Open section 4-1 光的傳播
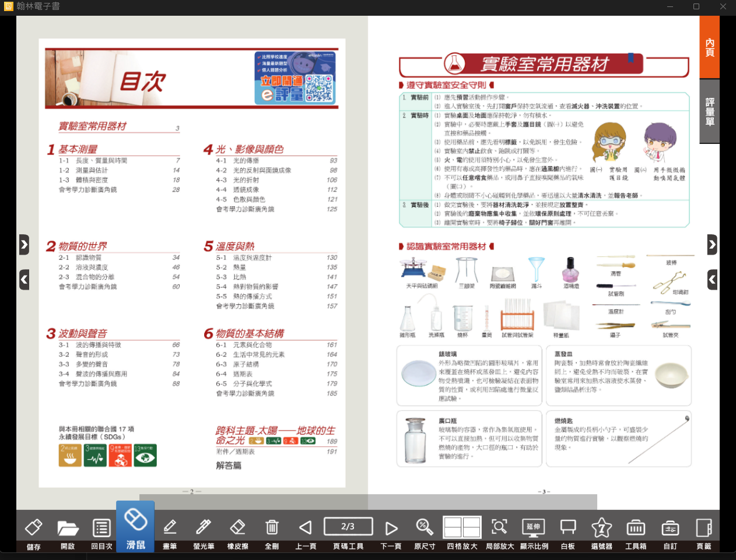 pyautogui.click(x=276, y=160)
